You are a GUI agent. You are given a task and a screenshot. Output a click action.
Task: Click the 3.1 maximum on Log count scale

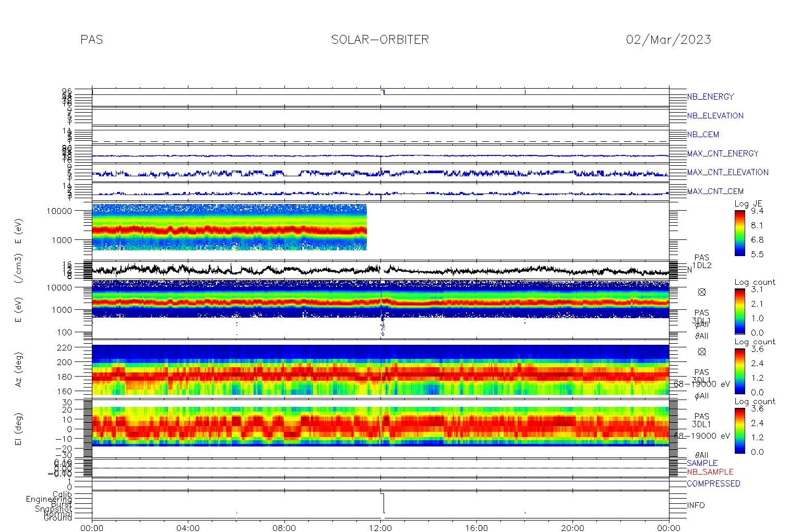pyautogui.click(x=757, y=289)
